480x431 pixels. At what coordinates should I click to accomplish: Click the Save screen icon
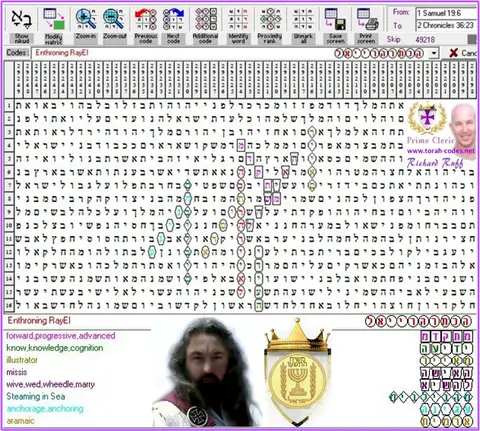(x=335, y=19)
